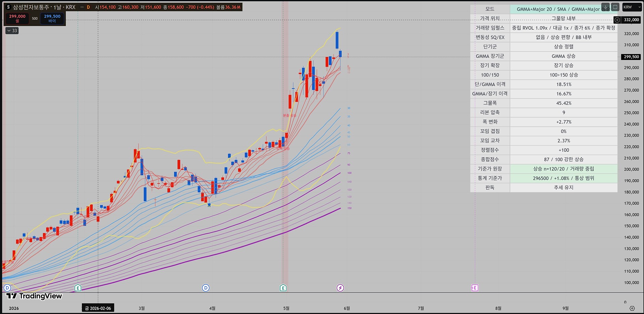Open chart settings gear at bottom right
The width and height of the screenshot is (644, 314).
632,308
